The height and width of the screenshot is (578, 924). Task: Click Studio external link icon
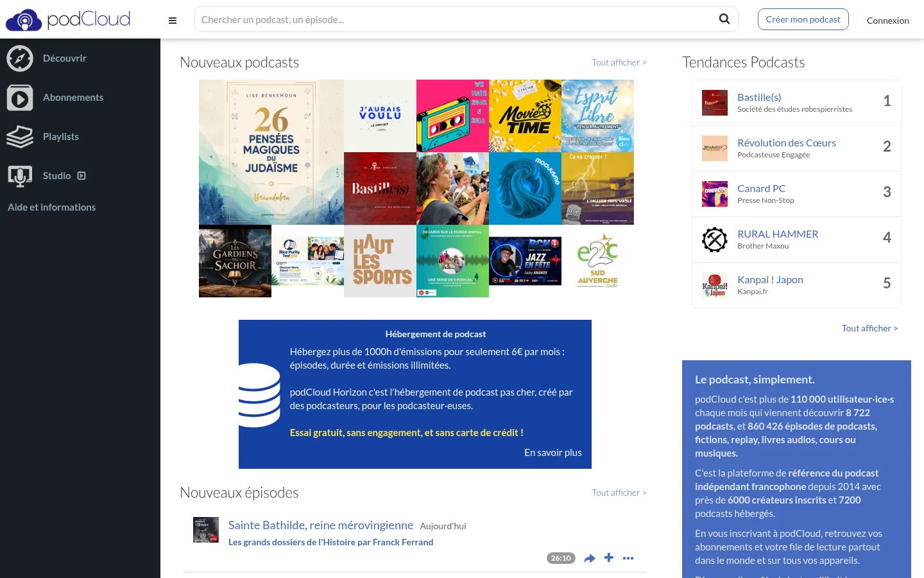[81, 176]
